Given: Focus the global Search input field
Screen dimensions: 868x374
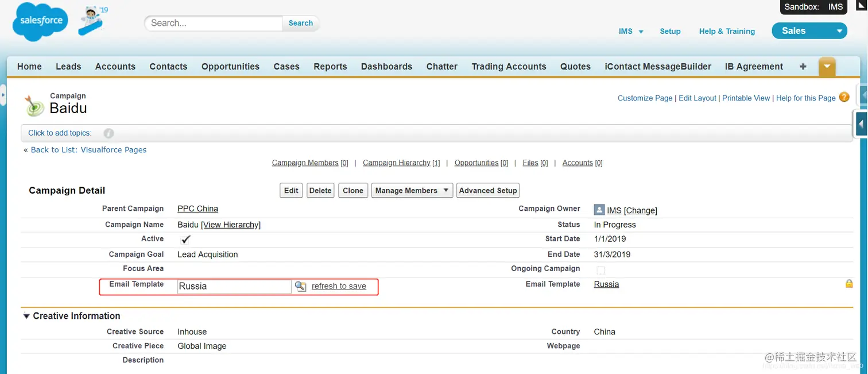Looking at the screenshot, I should [214, 23].
